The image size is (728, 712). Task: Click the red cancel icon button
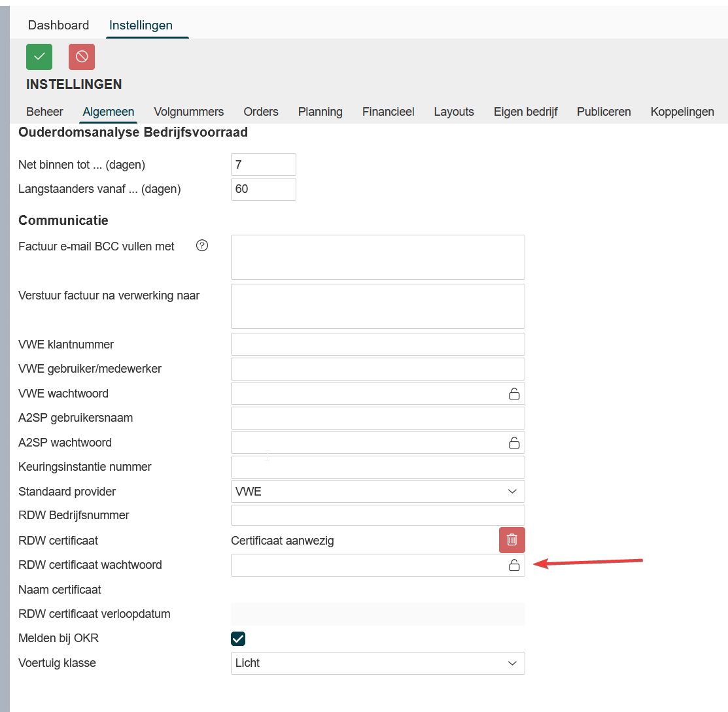82,57
